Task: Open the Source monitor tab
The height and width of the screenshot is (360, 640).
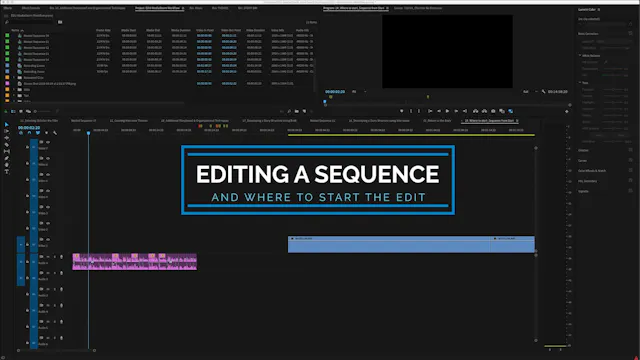Action: 418,8
